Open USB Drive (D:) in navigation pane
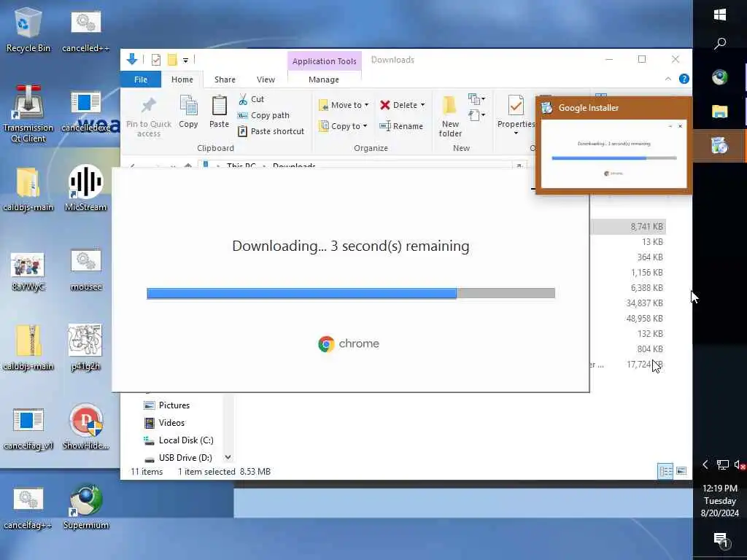Image resolution: width=747 pixels, height=560 pixels. [x=178, y=458]
